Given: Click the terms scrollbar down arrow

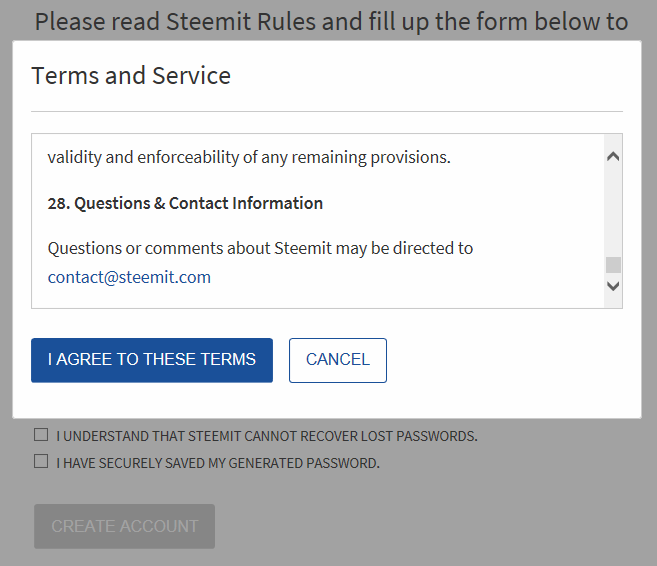Looking at the screenshot, I should tap(613, 286).
